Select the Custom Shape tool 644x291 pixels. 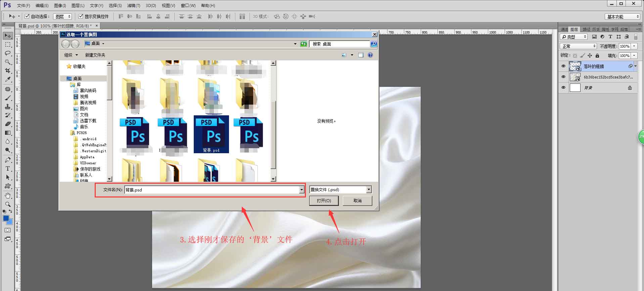[8, 186]
